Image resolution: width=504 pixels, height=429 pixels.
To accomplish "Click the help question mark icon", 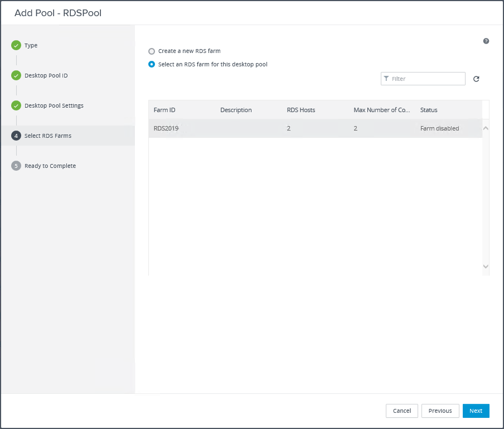I will (486, 41).
